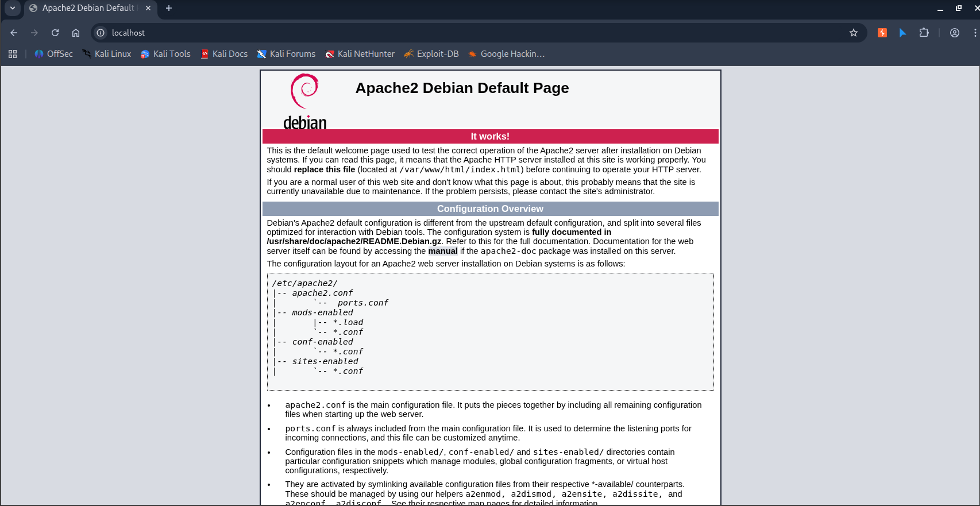
Task: Click the manual link in Configuration Overview
Action: tap(443, 251)
